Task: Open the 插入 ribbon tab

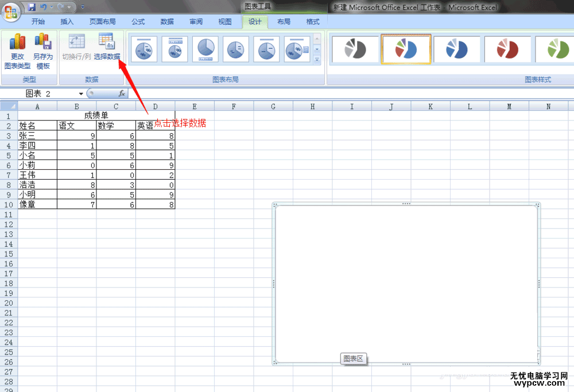Action: pyautogui.click(x=67, y=22)
